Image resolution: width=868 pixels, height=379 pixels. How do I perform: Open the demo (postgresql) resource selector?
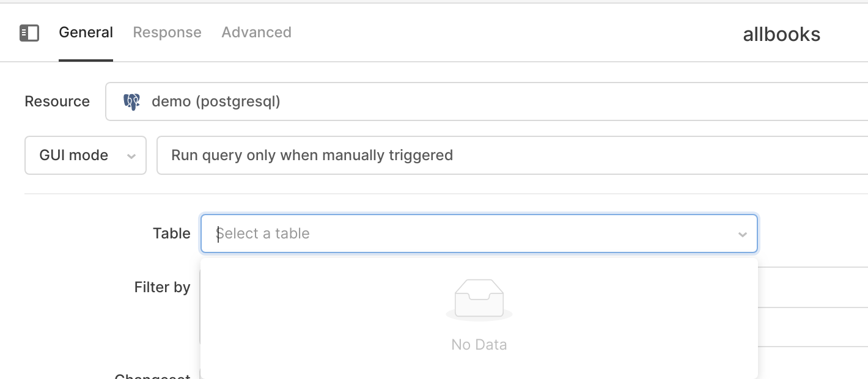click(x=487, y=101)
